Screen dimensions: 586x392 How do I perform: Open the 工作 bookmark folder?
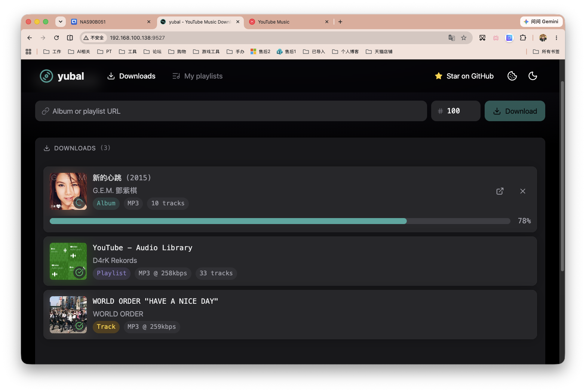[52, 52]
